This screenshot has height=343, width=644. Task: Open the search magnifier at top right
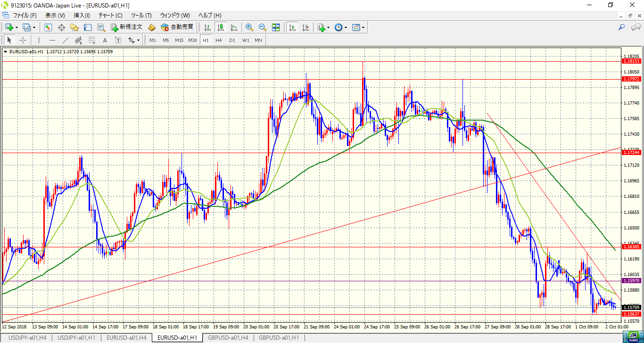click(x=622, y=27)
